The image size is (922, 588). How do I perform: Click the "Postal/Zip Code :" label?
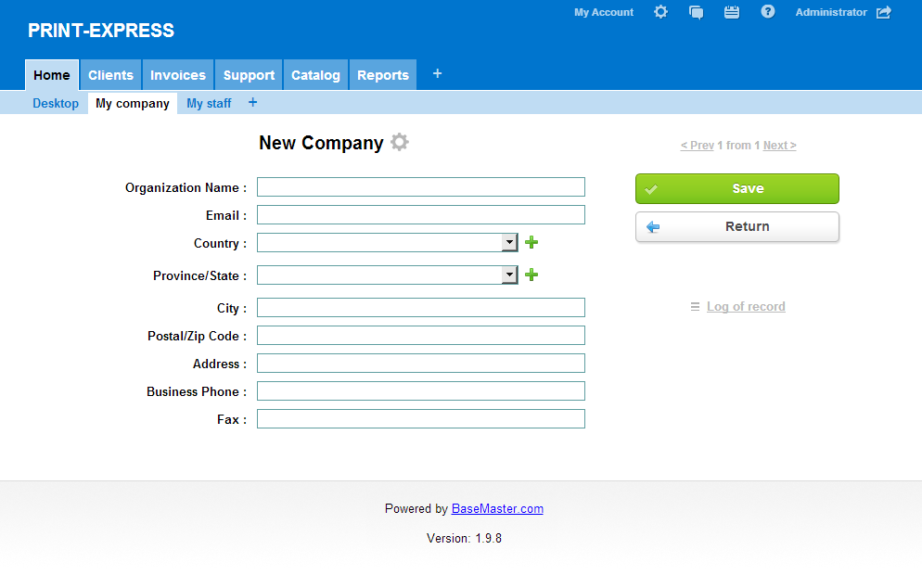(x=197, y=336)
